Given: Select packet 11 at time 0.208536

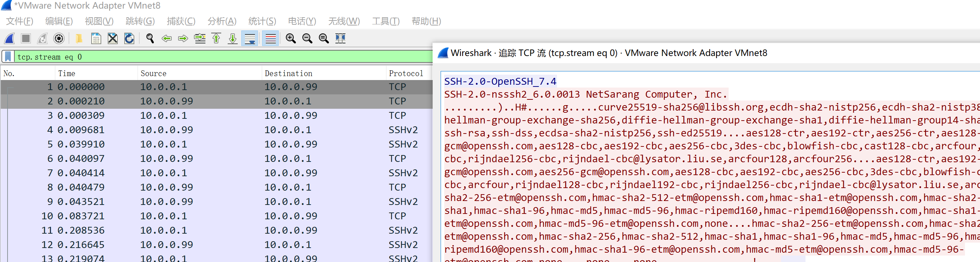Looking at the screenshot, I should tap(217, 230).
